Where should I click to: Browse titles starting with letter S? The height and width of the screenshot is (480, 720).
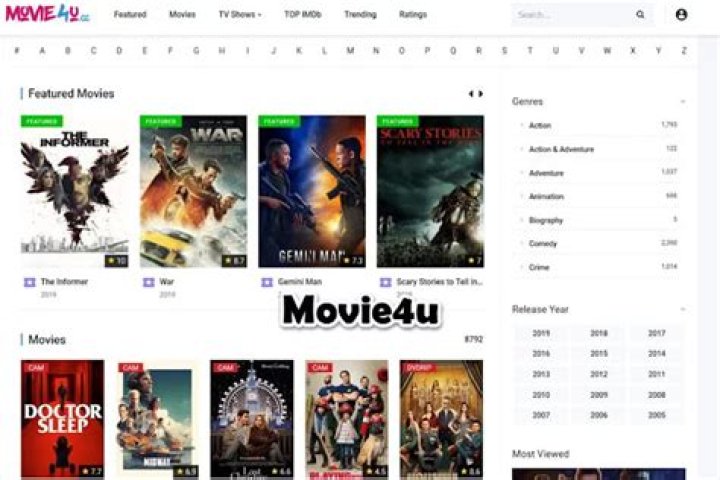tap(504, 51)
